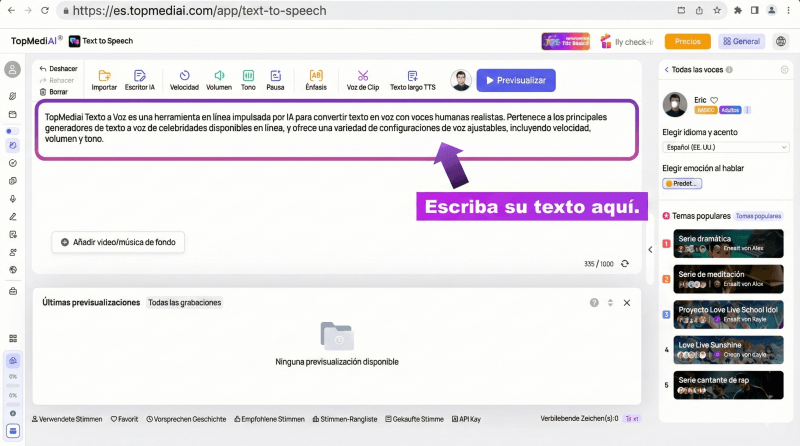This screenshot has height=446, width=800.
Task: Open the Escritor IA tool
Action: pyautogui.click(x=139, y=80)
